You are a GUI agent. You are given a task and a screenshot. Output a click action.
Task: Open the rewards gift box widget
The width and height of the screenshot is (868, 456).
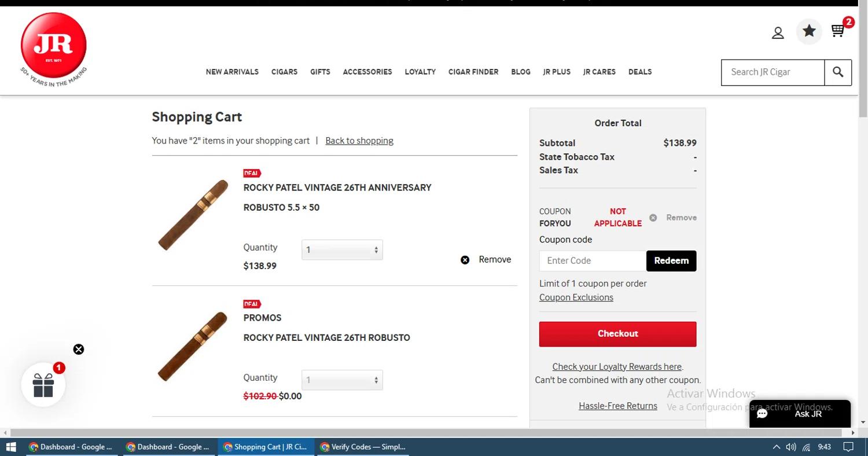coord(43,385)
